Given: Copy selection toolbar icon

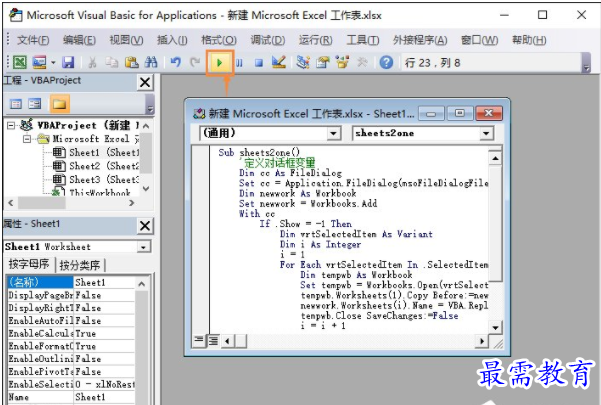Looking at the screenshot, I should (x=112, y=62).
